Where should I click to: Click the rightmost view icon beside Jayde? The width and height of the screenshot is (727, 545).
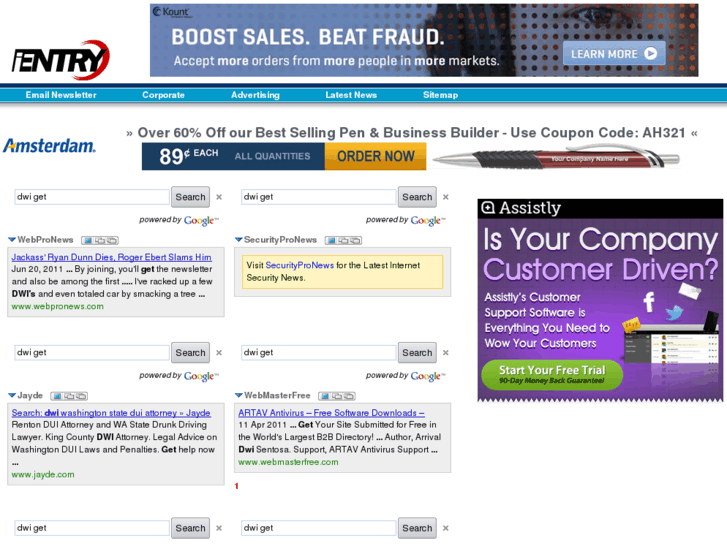81,396
